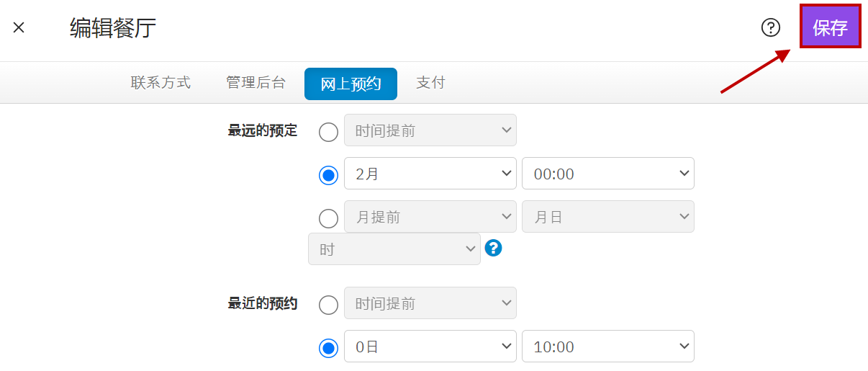This screenshot has width=868, height=371.
Task: Select 时间提前 radio under 最近的预约
Action: click(328, 305)
